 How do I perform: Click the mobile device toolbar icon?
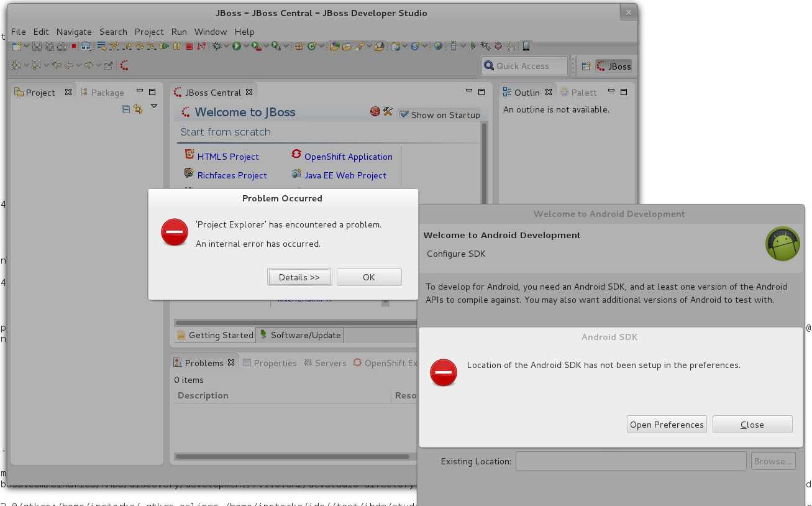[526, 46]
